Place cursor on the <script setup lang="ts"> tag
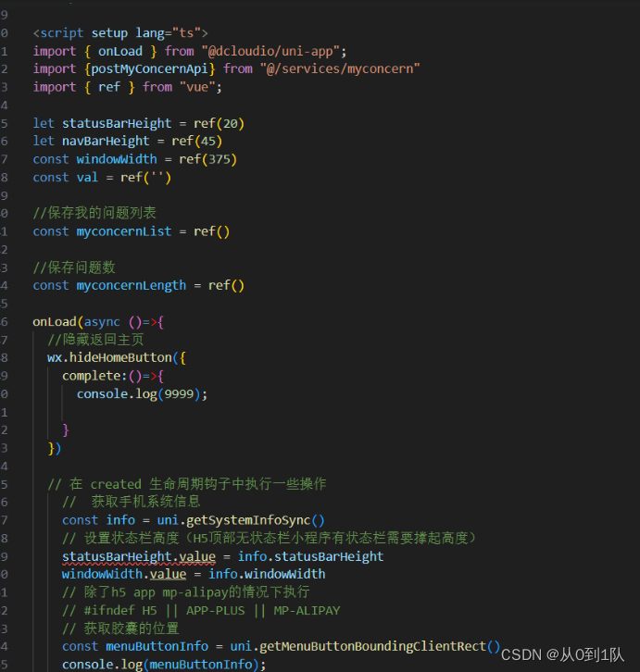The image size is (640, 672). tap(120, 33)
